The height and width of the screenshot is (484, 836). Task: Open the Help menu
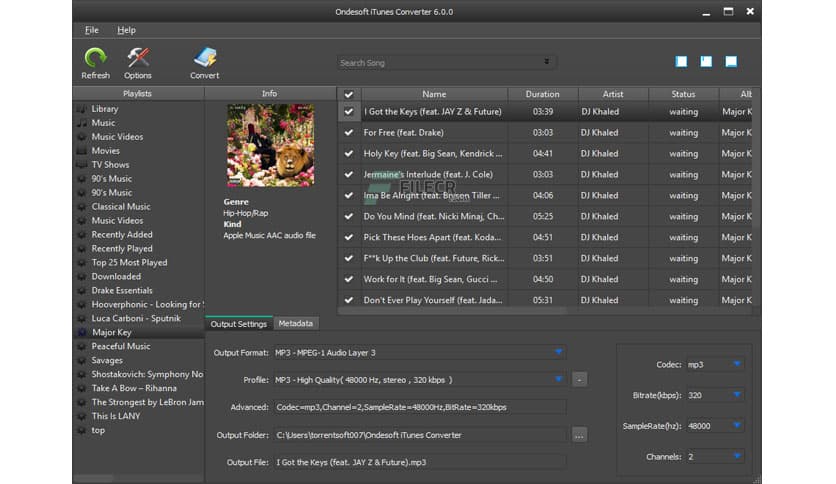pyautogui.click(x=126, y=30)
